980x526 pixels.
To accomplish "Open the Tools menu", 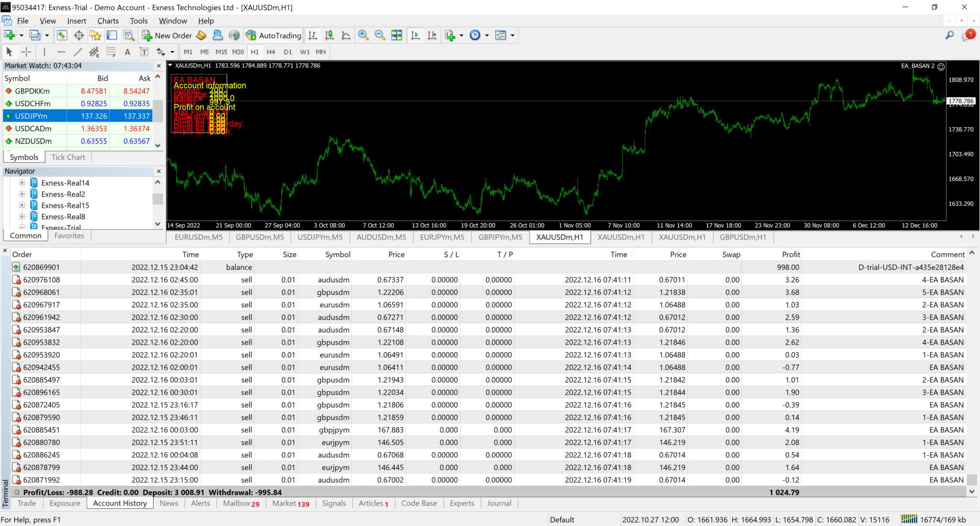I will point(138,21).
